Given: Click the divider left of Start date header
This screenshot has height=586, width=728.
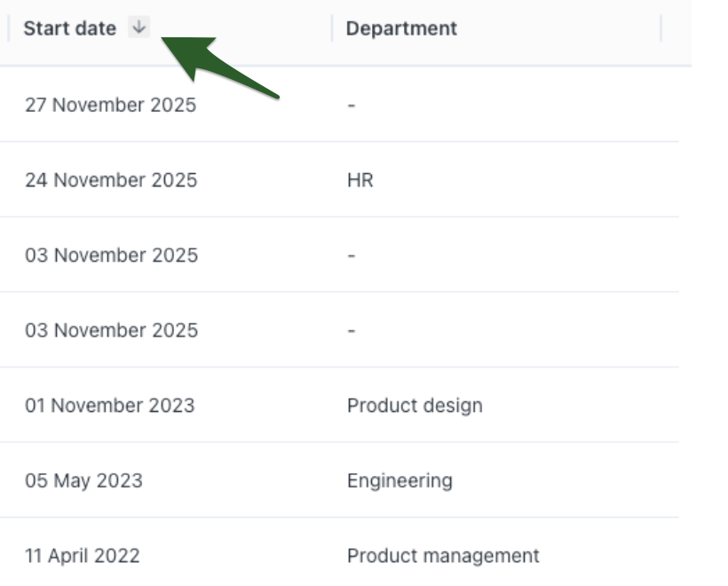Looking at the screenshot, I should tap(9, 28).
